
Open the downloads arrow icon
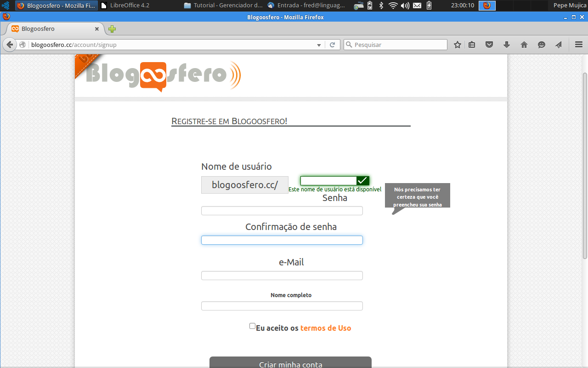point(507,45)
